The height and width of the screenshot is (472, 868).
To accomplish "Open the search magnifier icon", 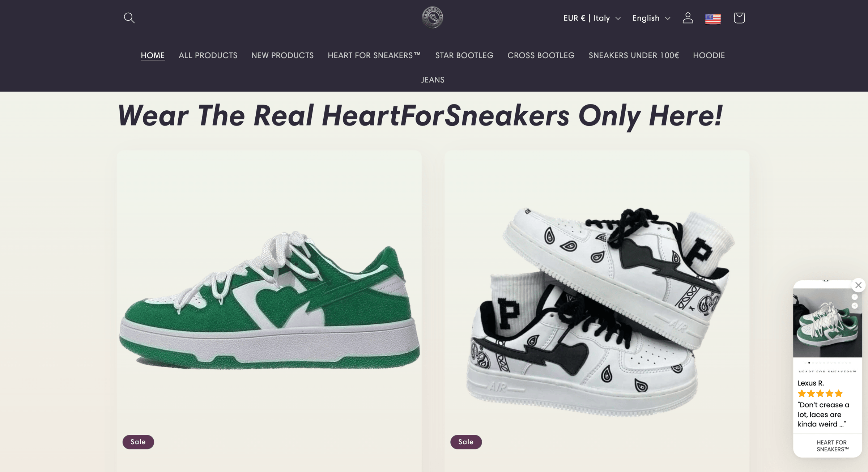I will (x=129, y=18).
